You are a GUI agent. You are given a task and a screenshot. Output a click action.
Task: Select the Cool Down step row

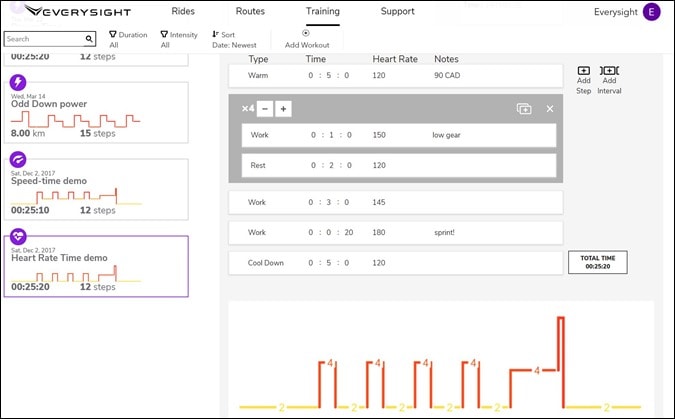[395, 263]
